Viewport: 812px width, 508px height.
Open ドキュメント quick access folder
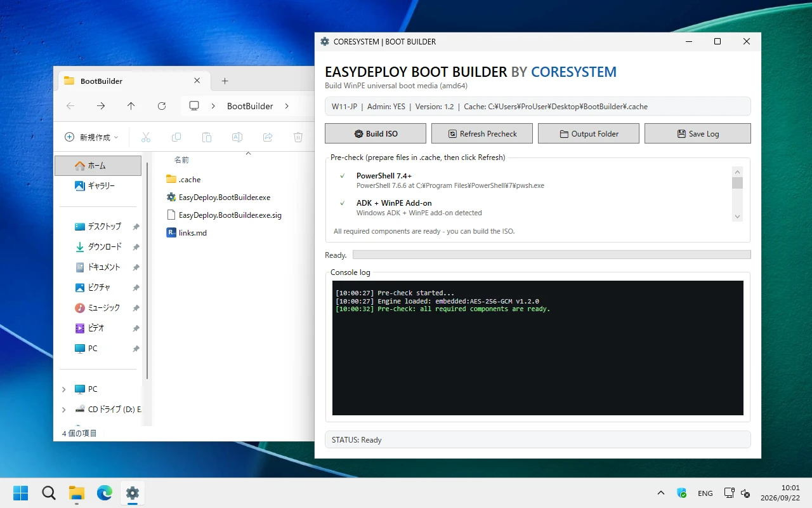click(98, 267)
